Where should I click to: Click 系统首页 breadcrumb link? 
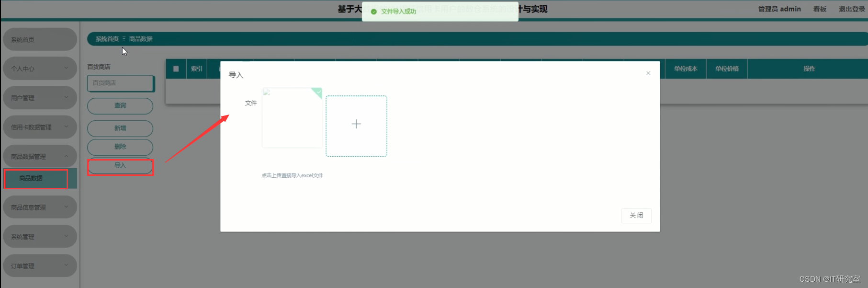(x=107, y=39)
